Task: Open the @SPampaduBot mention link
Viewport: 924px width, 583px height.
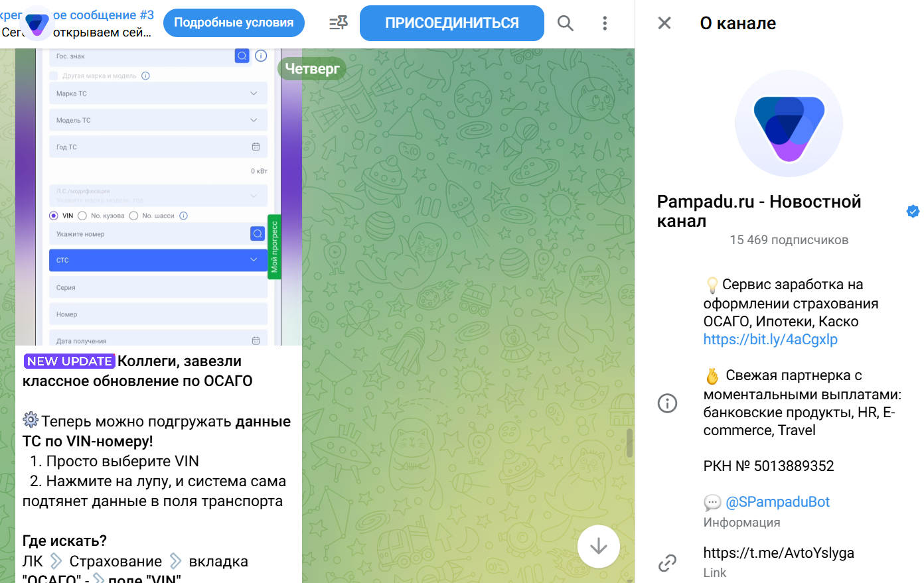Action: [777, 502]
